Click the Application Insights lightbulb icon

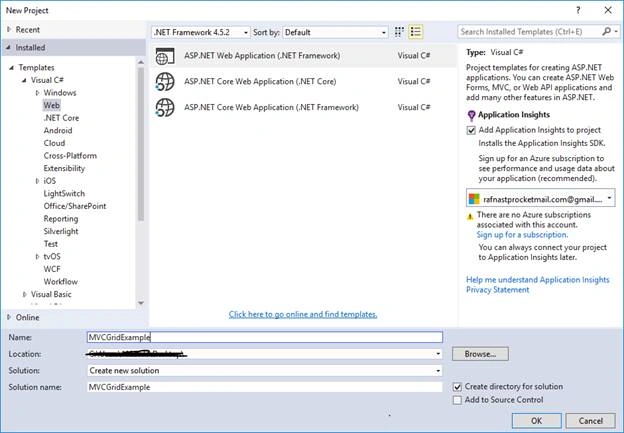click(x=471, y=115)
